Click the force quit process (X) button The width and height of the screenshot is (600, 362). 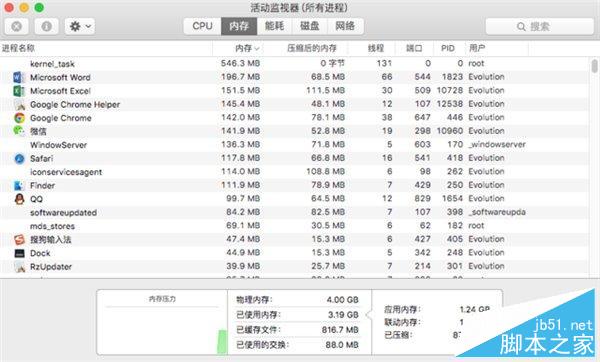[x=16, y=26]
